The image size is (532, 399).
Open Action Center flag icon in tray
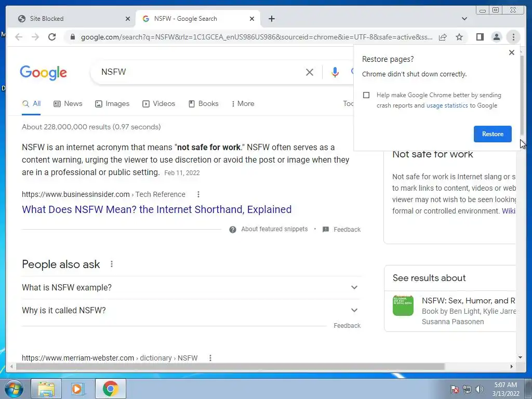(x=454, y=389)
